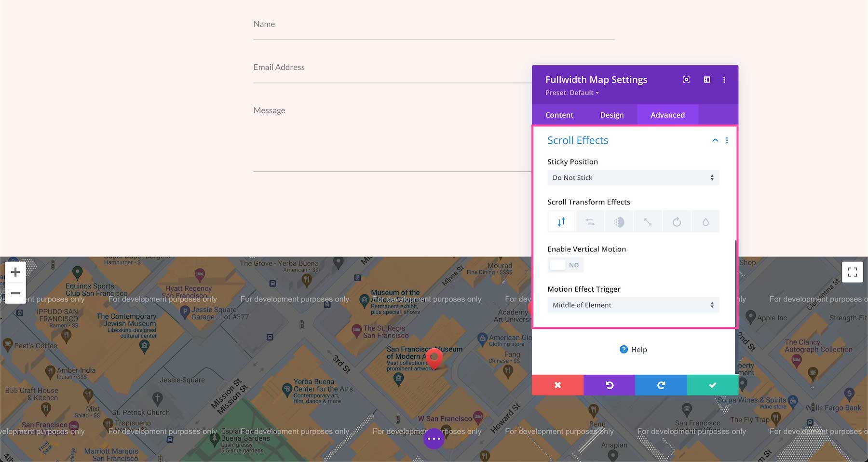Select the Fading In and Out effect

click(619, 221)
